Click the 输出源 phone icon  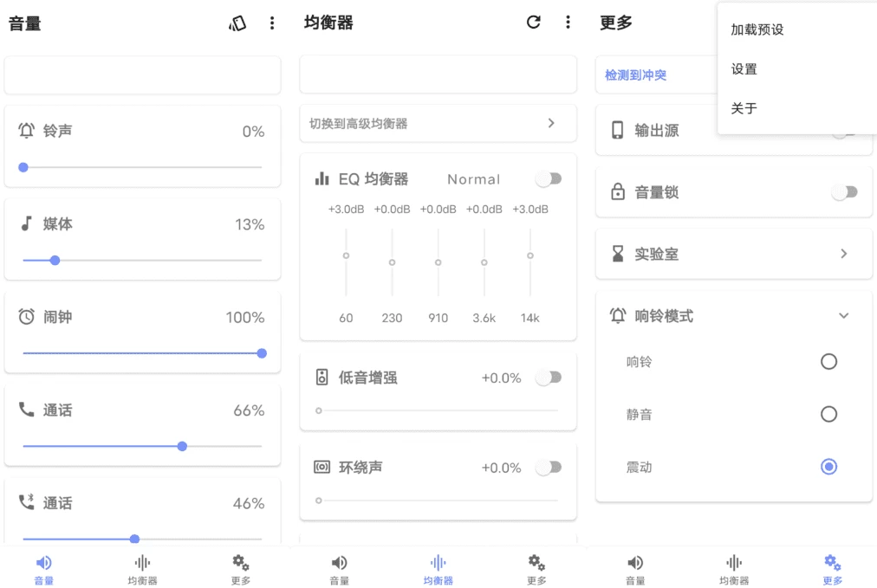click(618, 131)
